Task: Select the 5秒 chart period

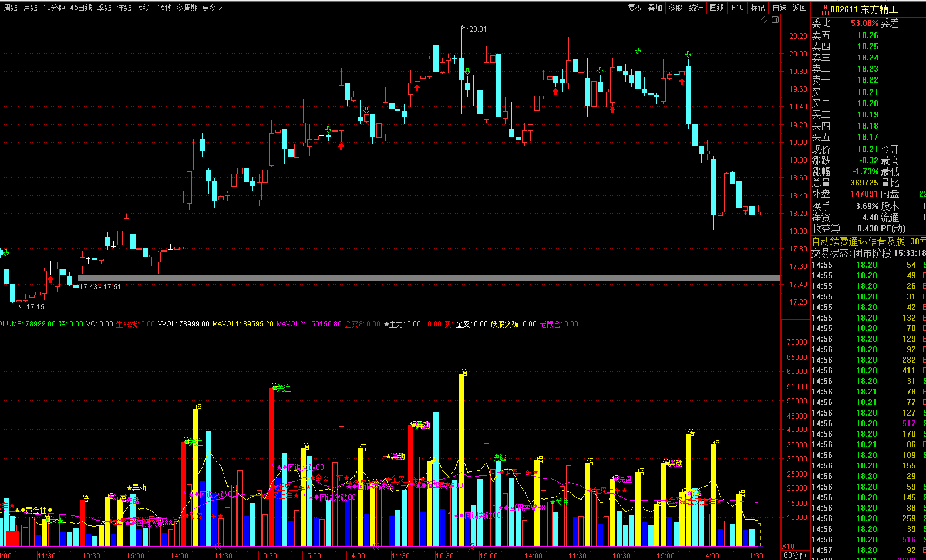Action: point(144,8)
